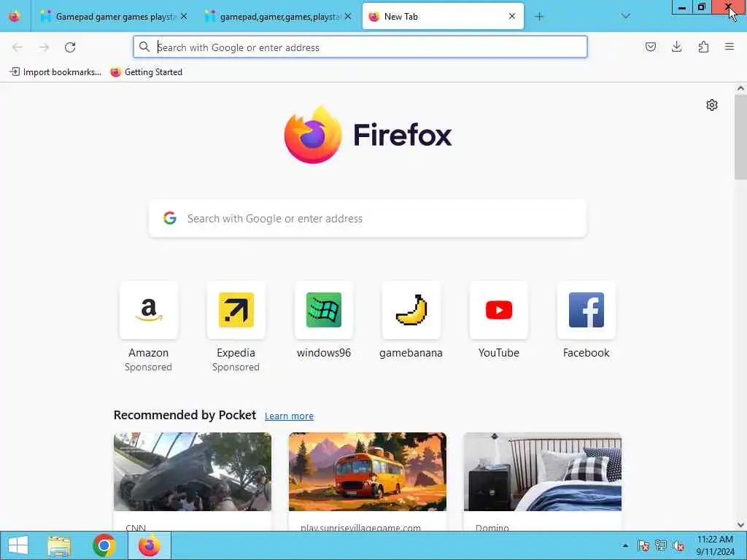Close the first Gamepad gamer games tab
Screen dimensions: 747x560
coord(184,17)
